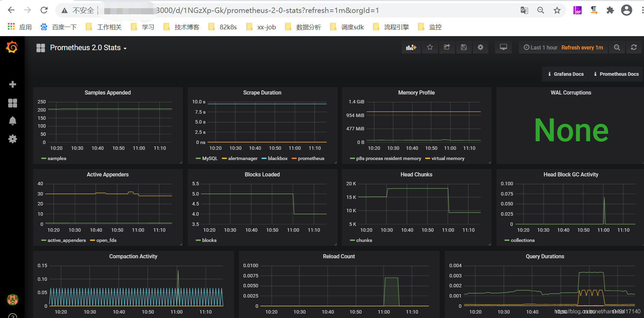Bookmark this page with star icon
The image size is (644, 318).
click(x=557, y=10)
